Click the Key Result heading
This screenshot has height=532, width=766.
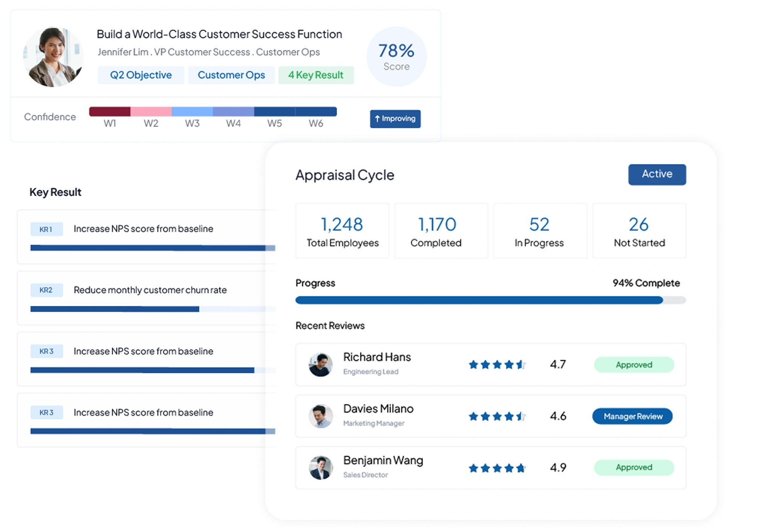click(56, 192)
